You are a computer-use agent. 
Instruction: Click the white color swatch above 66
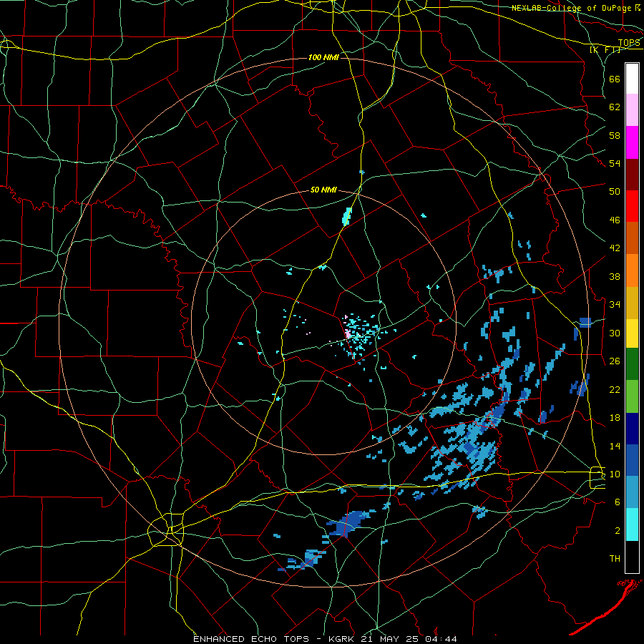click(x=632, y=79)
